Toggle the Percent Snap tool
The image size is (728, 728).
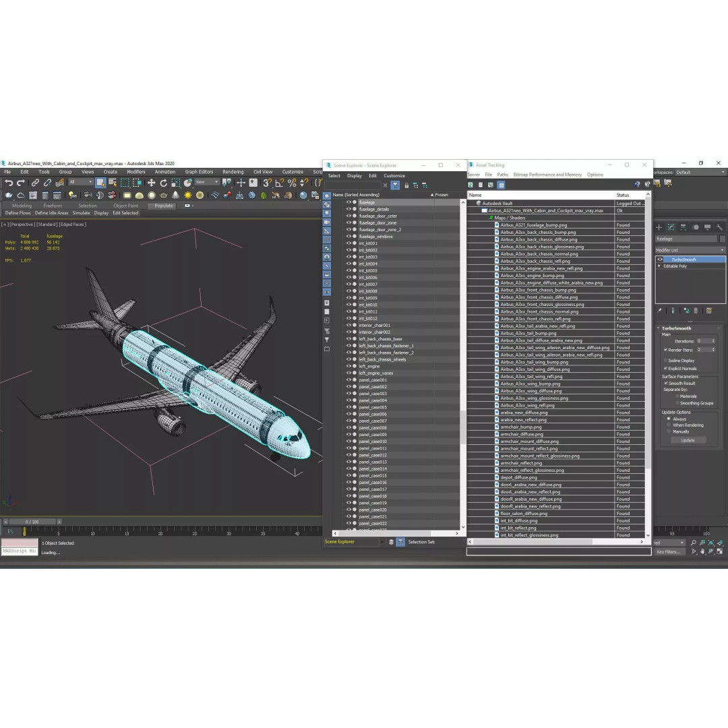292,183
